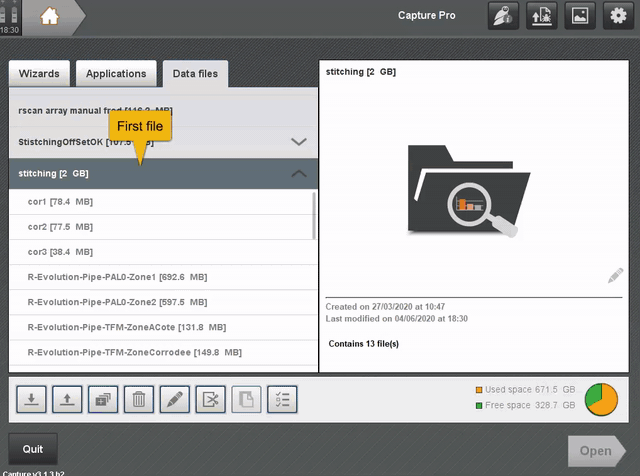Open settings gear in the header
Viewport: 640px width, 476px height.
coord(618,16)
